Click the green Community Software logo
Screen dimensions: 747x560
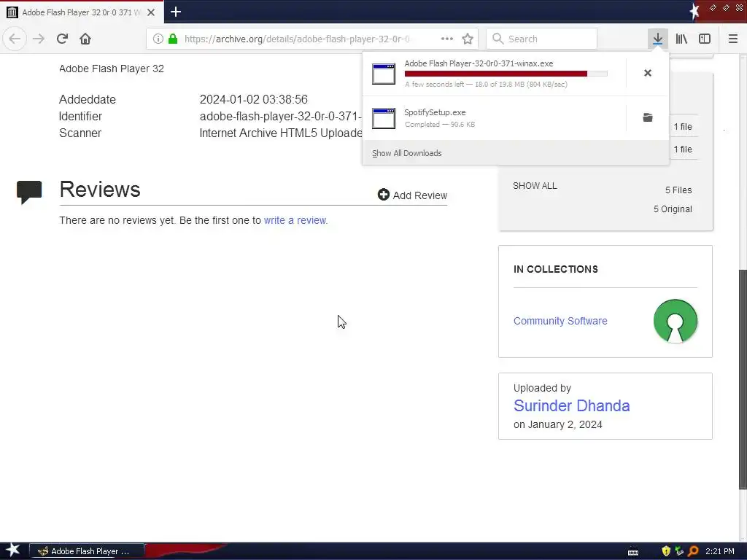tap(675, 321)
